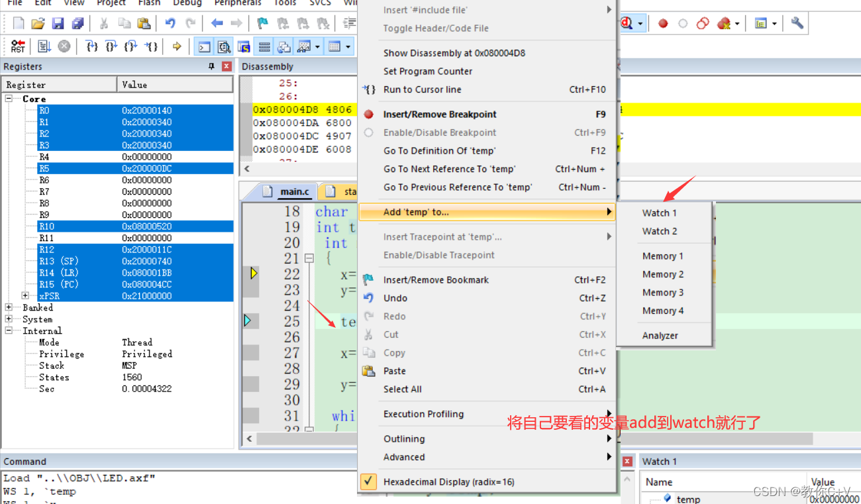
Task: Click disassembly left scroll arrow
Action: pyautogui.click(x=248, y=168)
